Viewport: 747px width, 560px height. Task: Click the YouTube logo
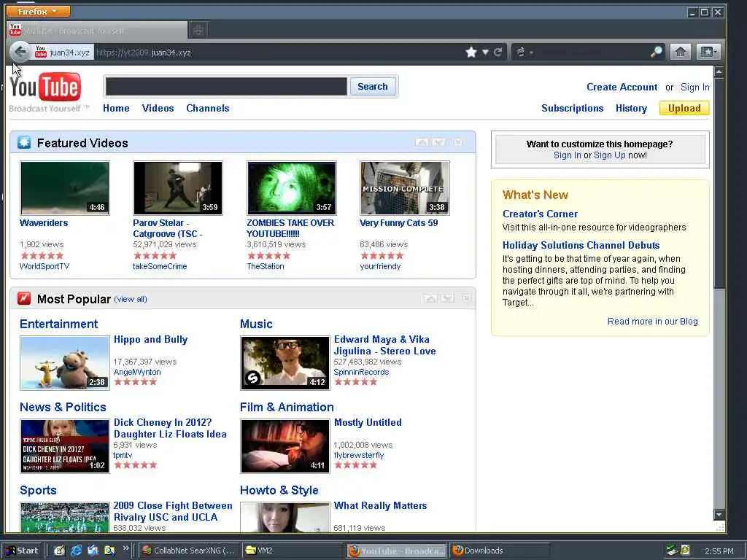pos(46,87)
